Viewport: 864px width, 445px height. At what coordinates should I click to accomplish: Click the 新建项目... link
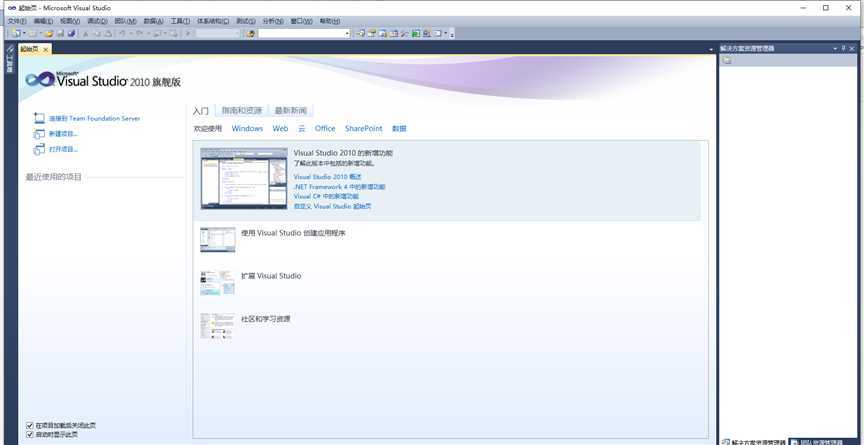click(63, 133)
